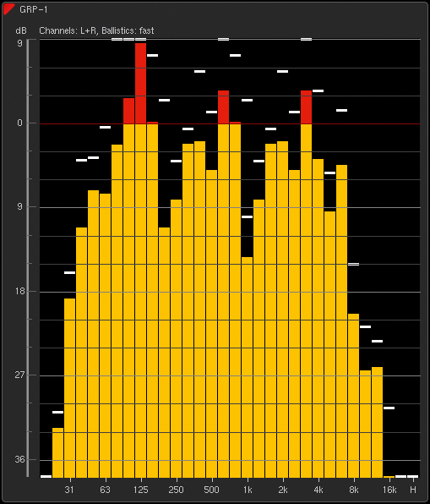Click the short 1k band bar
Image resolution: width=430 pixels, height=504 pixels.
pos(247,367)
